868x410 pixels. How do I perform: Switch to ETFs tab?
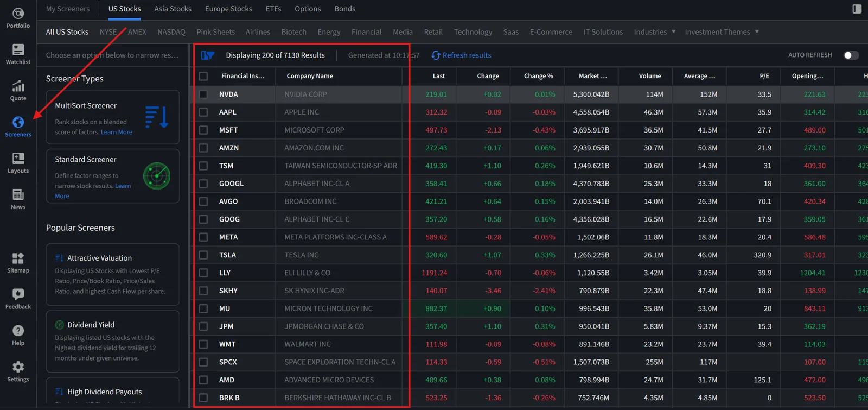tap(273, 9)
